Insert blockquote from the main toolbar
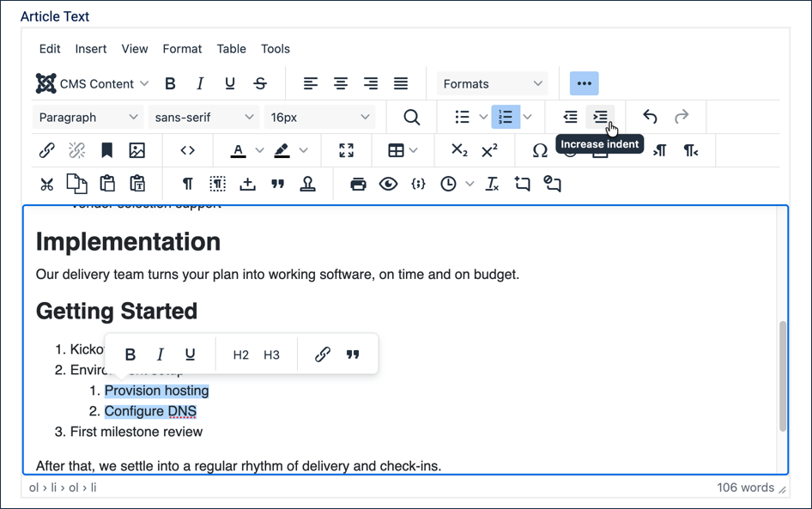 277,184
